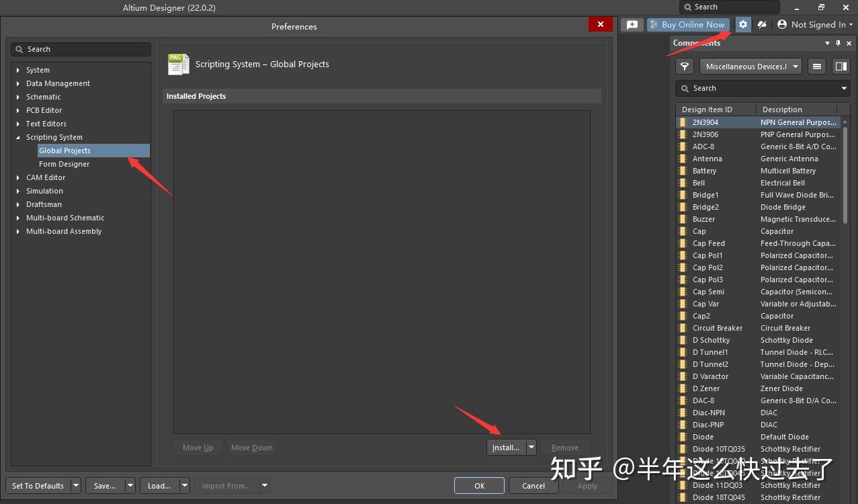Click the Preferences search field
This screenshot has height=504, width=858.
pyautogui.click(x=81, y=49)
